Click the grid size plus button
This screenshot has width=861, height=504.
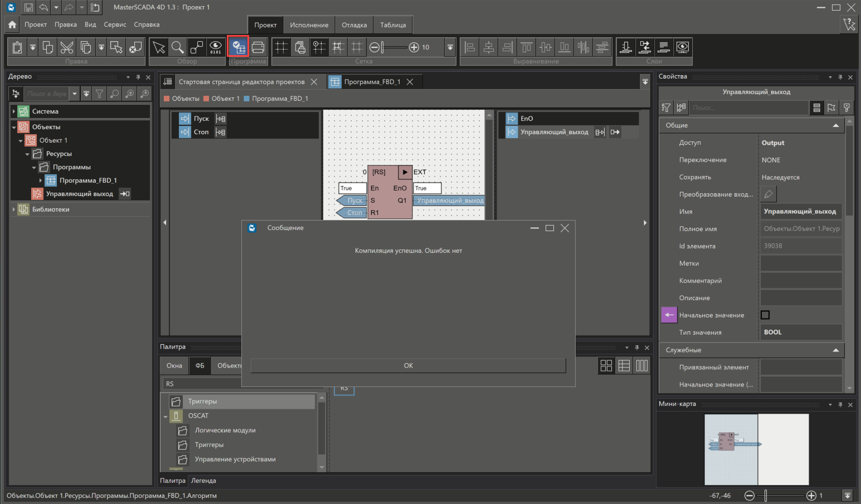(x=414, y=47)
